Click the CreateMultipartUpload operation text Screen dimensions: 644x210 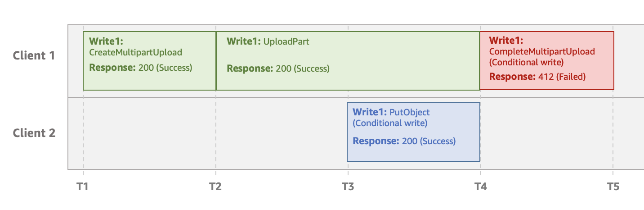click(x=136, y=52)
